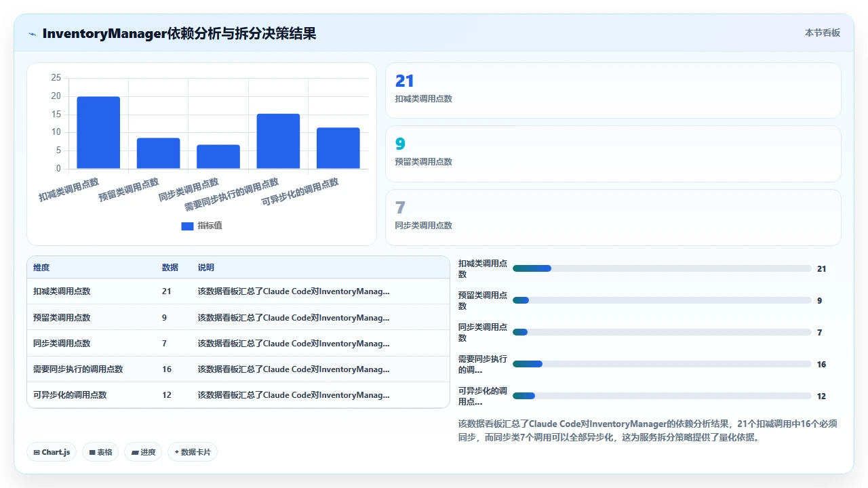Screen dimensions: 868x488
Task: Select the stat card showing 21
Action: coord(613,91)
